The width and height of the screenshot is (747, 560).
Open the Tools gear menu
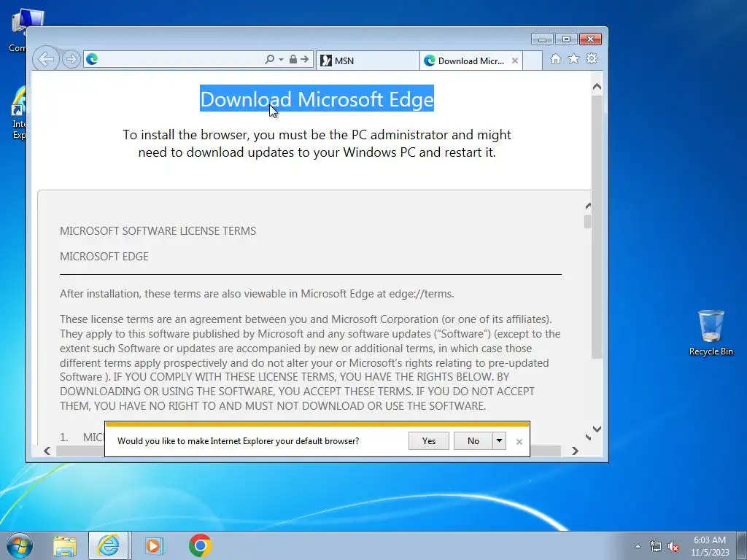pos(592,59)
